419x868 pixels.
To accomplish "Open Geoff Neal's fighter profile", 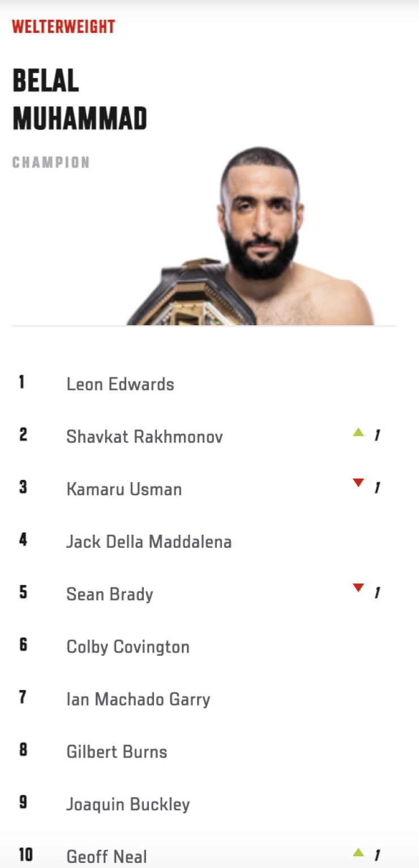I will click(106, 857).
